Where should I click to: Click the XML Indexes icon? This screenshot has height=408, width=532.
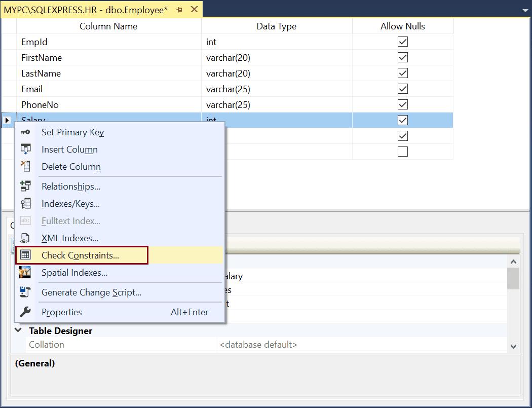(24, 238)
